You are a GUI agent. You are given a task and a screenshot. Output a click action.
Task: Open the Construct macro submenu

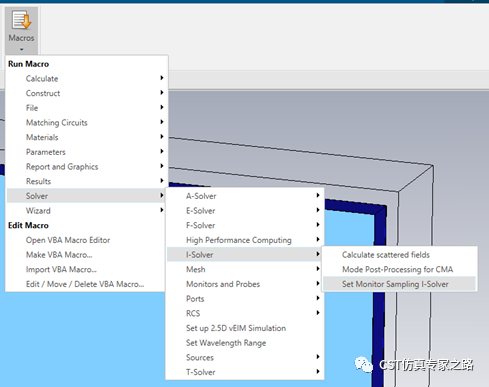pyautogui.click(x=86, y=93)
